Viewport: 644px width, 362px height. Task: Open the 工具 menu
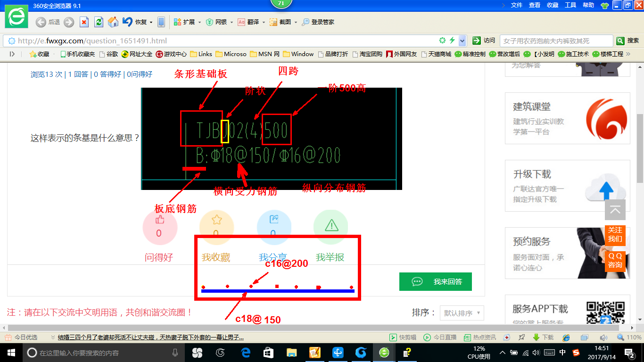(x=570, y=5)
